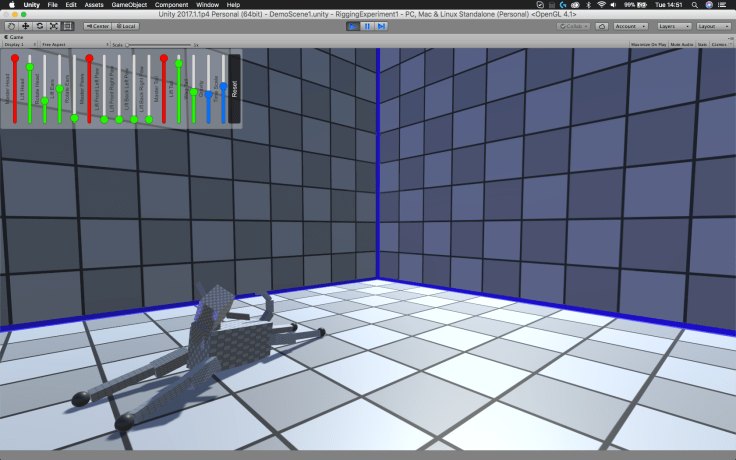Toggle Maximize On Play

pyautogui.click(x=649, y=45)
